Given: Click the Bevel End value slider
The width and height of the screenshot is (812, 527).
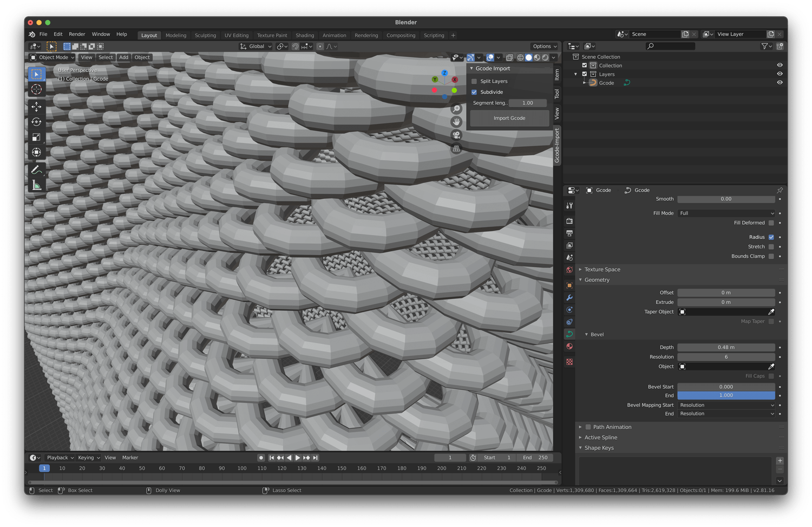Looking at the screenshot, I should point(726,395).
